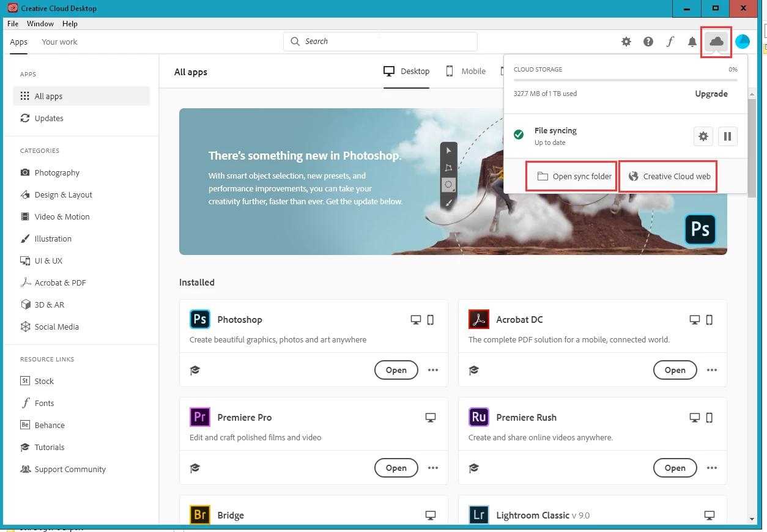Expand Premiere Pro more options ellipsis
767x532 pixels.
[433, 468]
